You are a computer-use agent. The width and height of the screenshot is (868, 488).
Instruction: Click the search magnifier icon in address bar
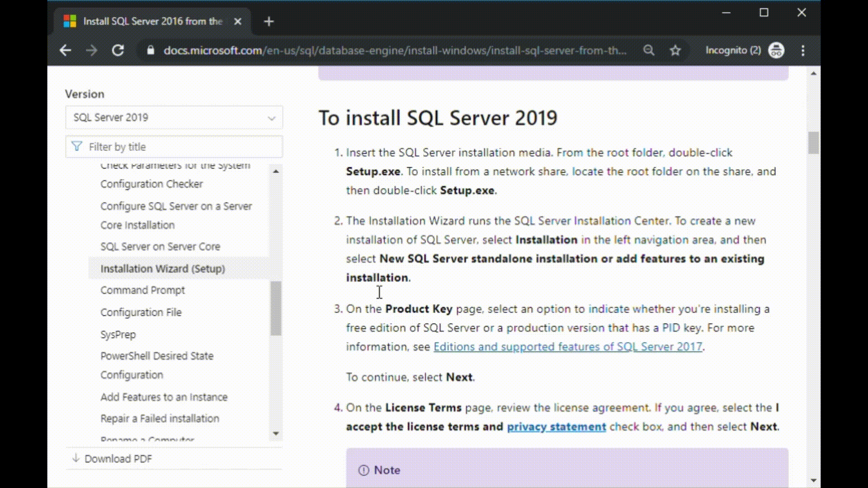649,50
